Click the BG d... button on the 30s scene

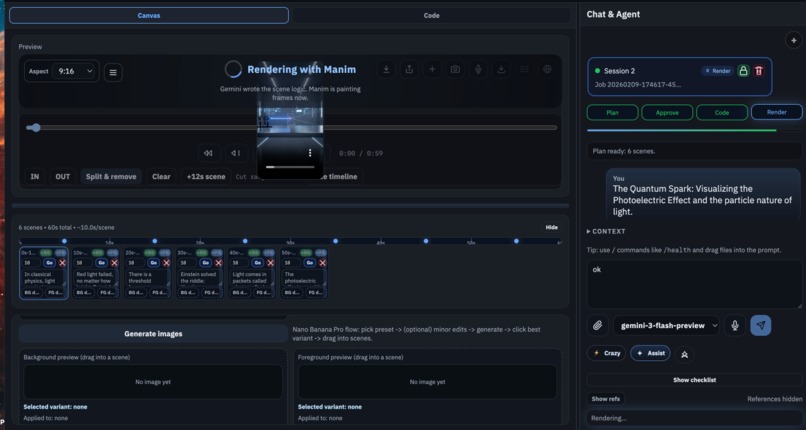[x=188, y=293]
